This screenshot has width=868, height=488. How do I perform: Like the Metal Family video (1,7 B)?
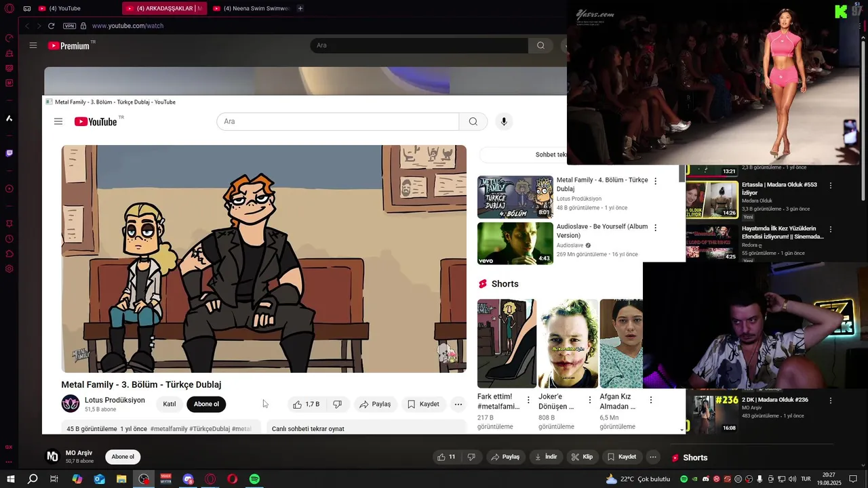click(306, 404)
